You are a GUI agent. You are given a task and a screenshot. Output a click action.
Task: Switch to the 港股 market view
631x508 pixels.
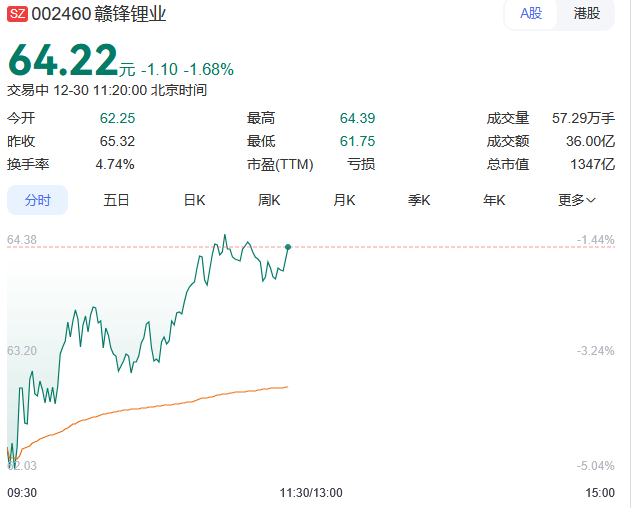(x=587, y=14)
